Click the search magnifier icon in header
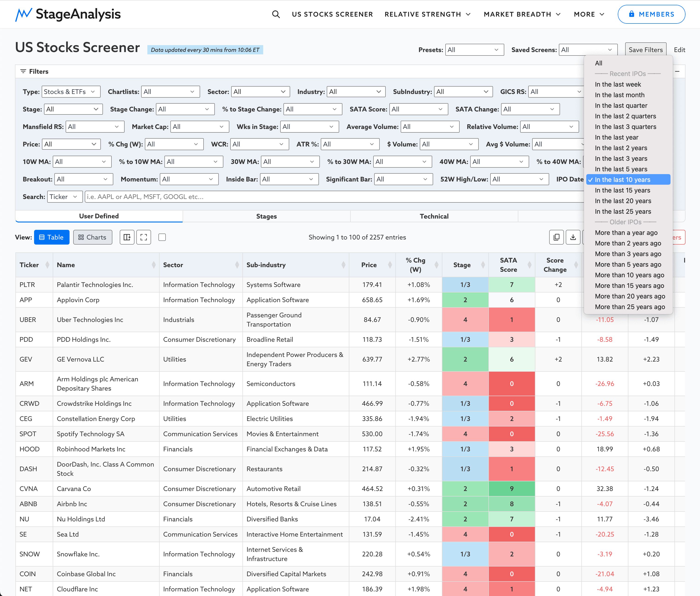The image size is (700, 596). [276, 14]
